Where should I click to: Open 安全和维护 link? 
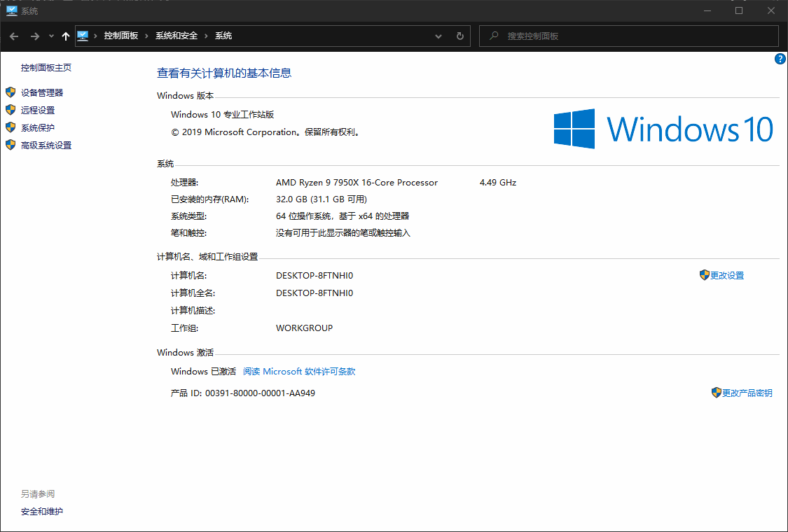click(42, 512)
